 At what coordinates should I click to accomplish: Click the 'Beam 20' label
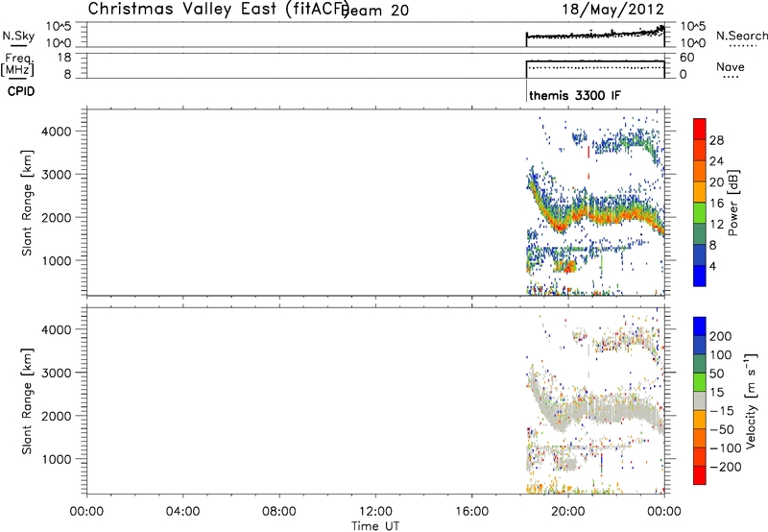(x=375, y=10)
